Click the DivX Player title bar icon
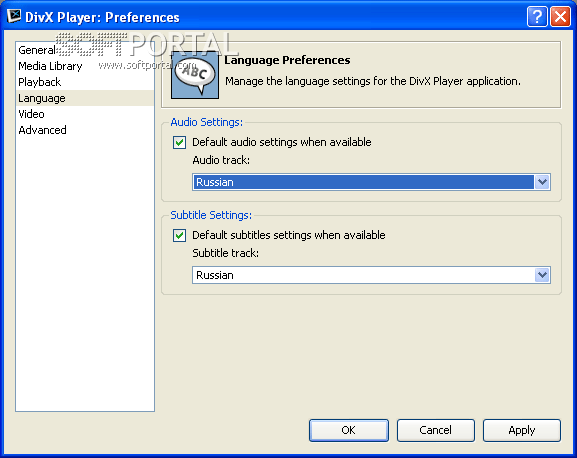This screenshot has height=458, width=577. pyautogui.click(x=14, y=16)
